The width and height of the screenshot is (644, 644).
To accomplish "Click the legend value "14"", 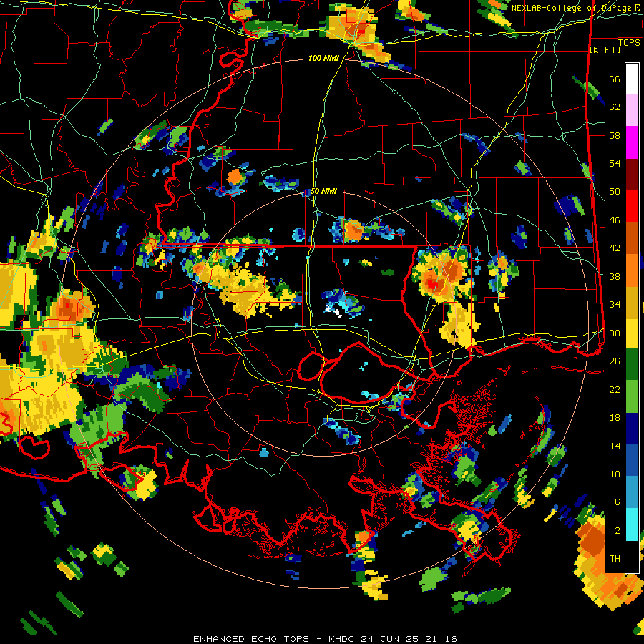I will click(x=615, y=446).
